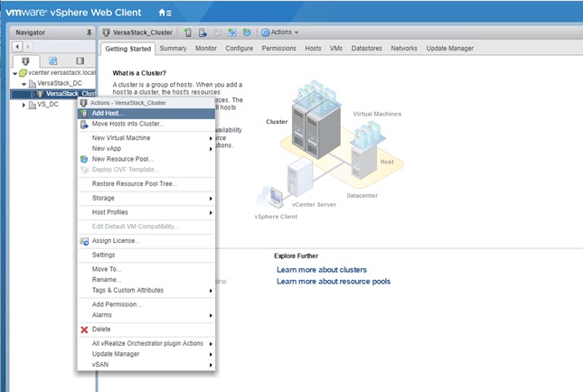
Task: Click the Actions gear icon in toolbar
Action: [x=266, y=33]
